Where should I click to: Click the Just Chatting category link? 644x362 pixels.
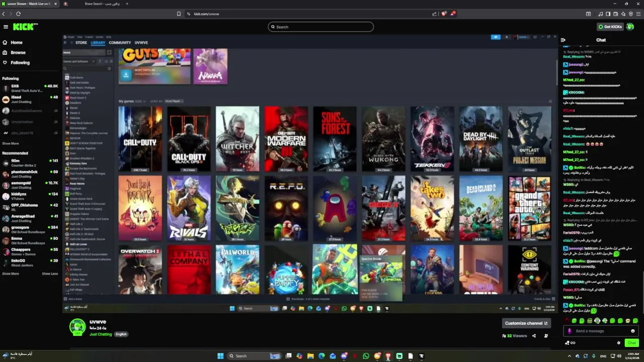coord(101,334)
